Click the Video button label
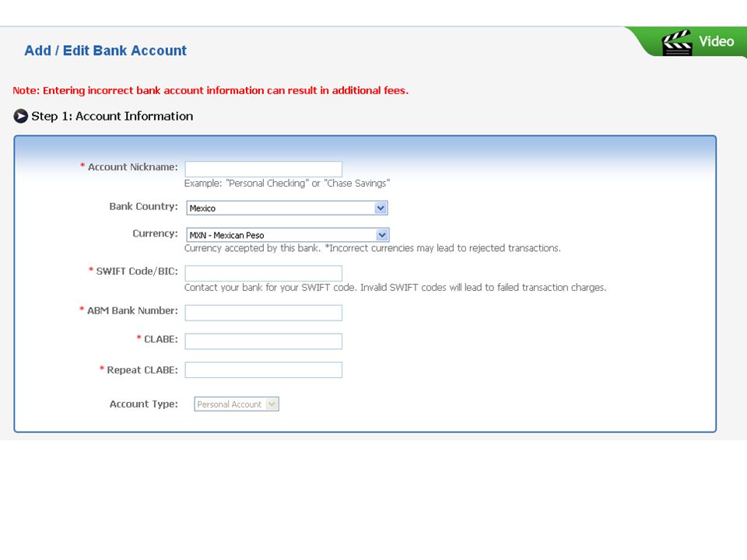747x560 pixels. [716, 41]
